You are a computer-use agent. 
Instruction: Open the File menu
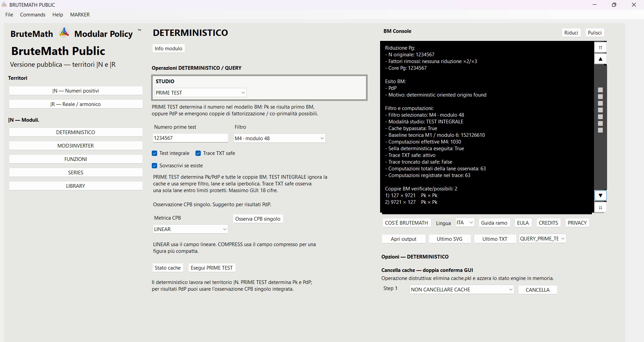click(x=9, y=15)
